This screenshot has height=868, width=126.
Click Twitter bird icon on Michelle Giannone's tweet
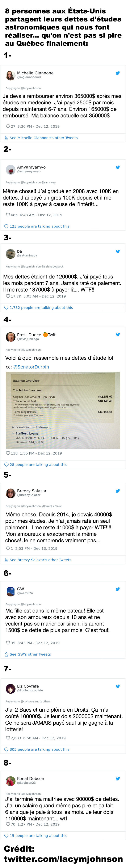(x=118, y=73)
